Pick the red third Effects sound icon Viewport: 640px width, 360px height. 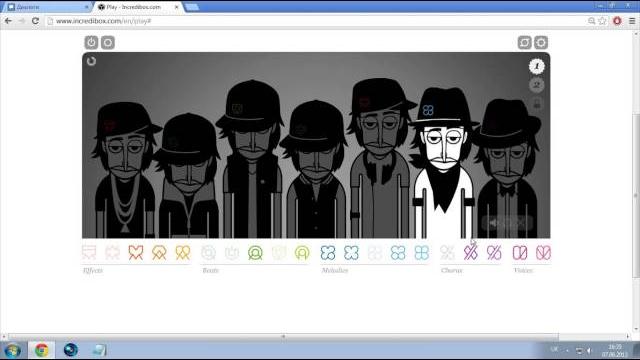(x=136, y=253)
